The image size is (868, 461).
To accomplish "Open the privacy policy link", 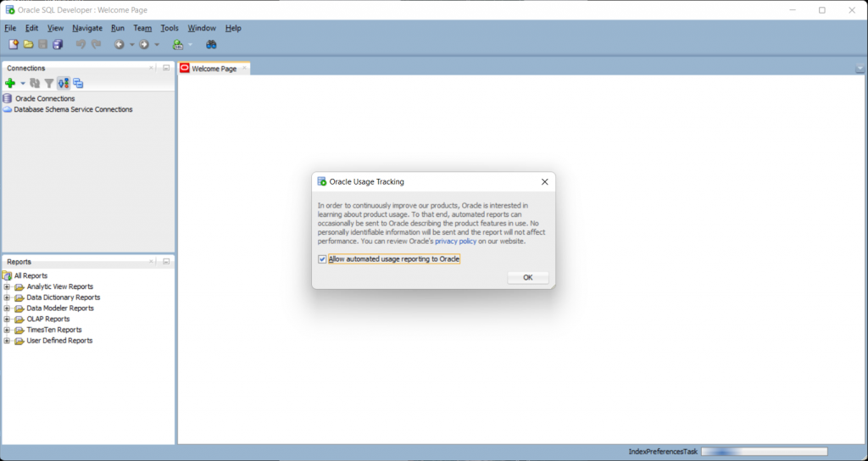I will click(x=455, y=242).
